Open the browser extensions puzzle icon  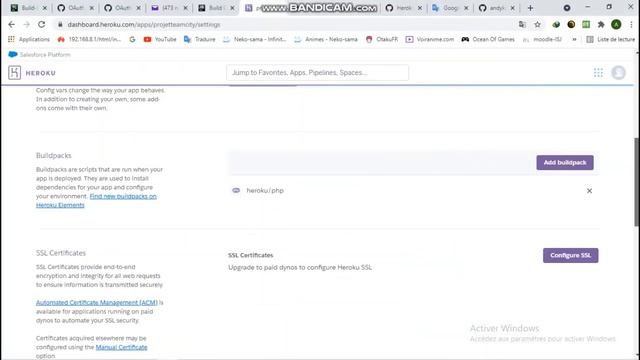(x=601, y=24)
